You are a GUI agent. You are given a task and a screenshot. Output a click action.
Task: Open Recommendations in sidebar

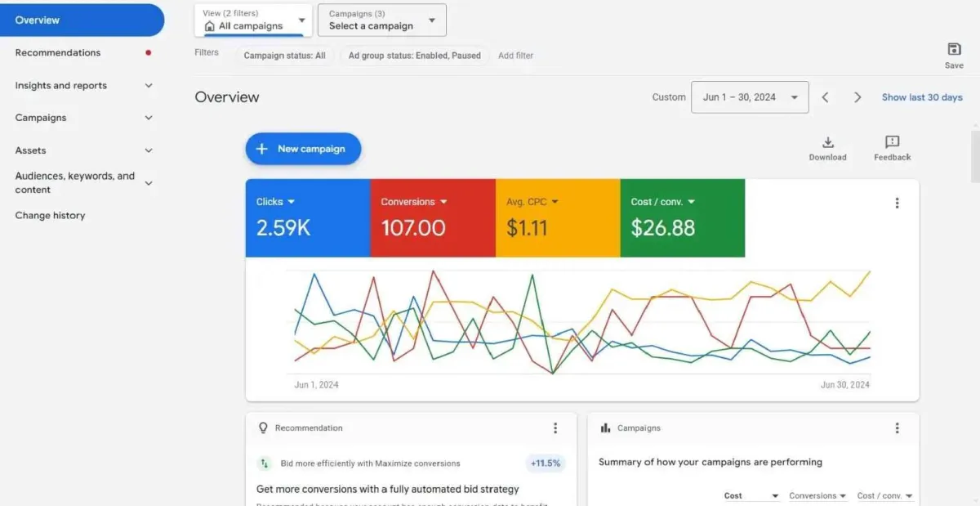point(58,53)
